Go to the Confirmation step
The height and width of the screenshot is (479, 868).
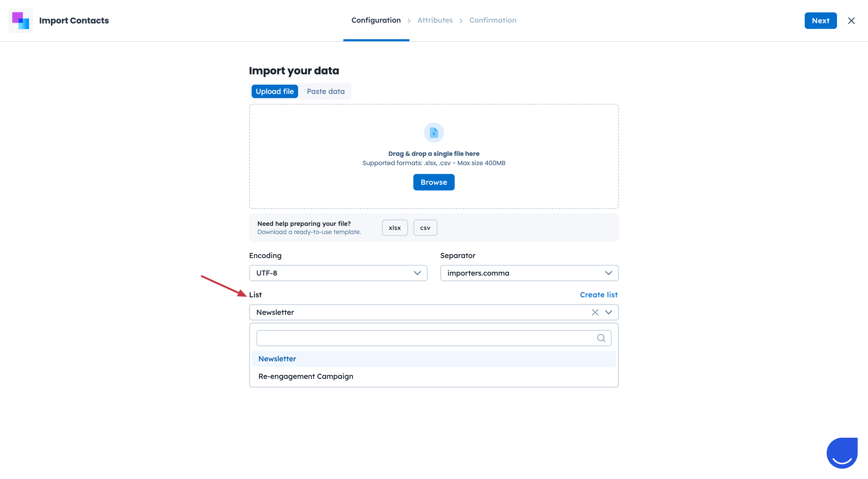coord(492,20)
